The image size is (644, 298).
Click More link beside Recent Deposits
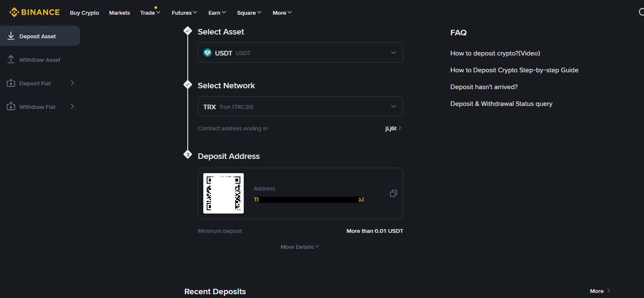point(600,291)
